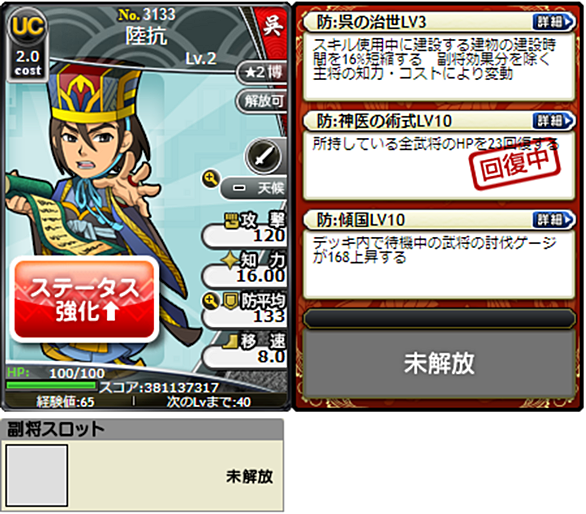Screen dimensions: 586x514
Task: Click the empty 副将スロット thumbnail
Action: pyautogui.click(x=37, y=475)
